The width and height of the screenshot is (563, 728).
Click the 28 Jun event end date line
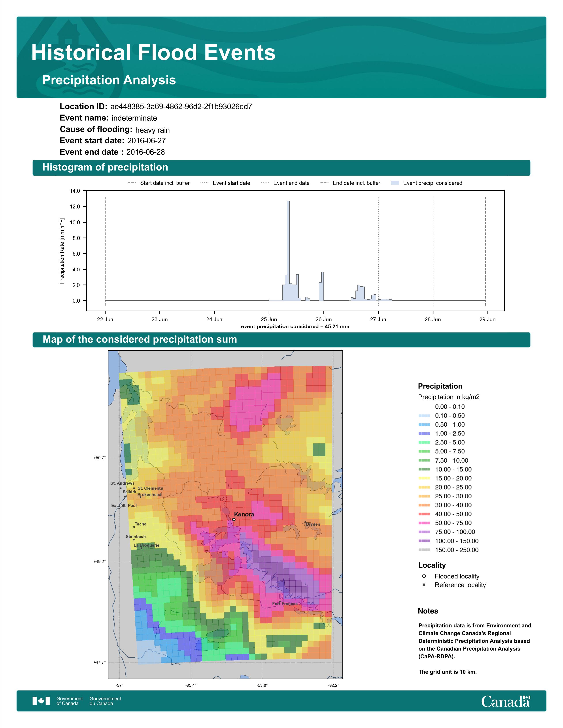tap(433, 250)
